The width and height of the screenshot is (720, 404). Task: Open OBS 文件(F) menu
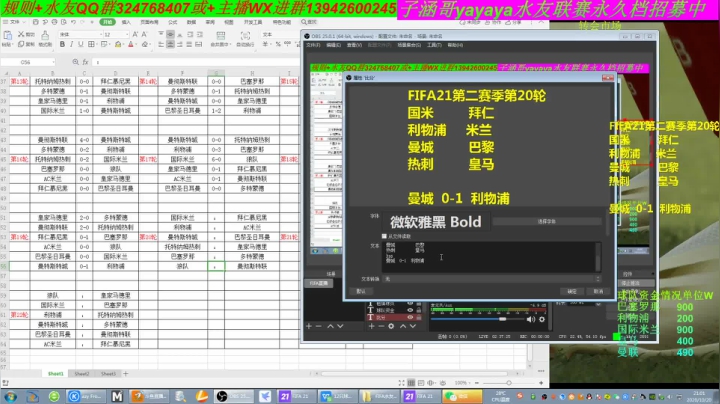[x=313, y=45]
